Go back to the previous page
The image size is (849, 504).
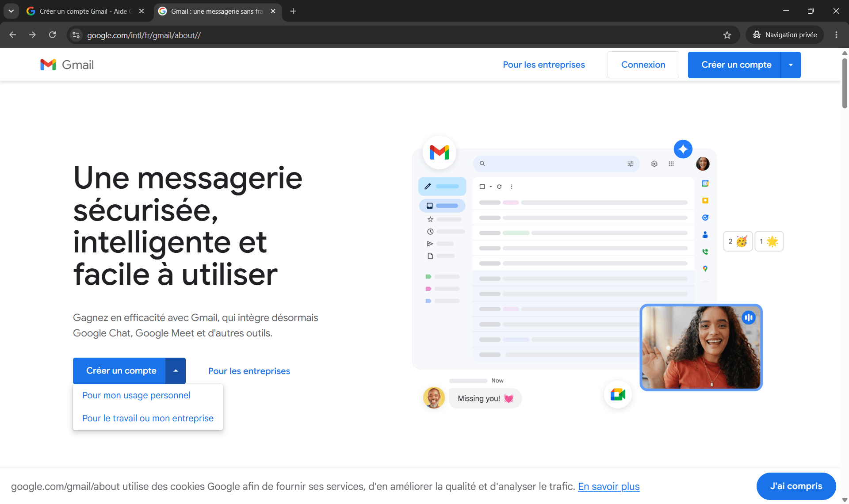12,35
